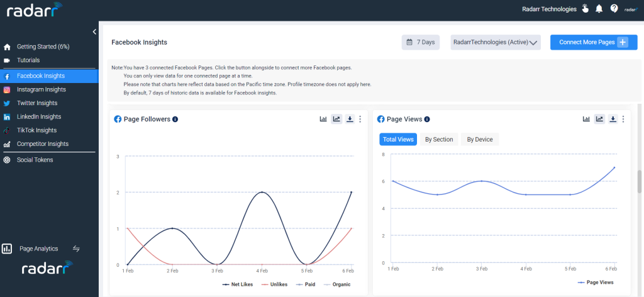
Task: Select Facebook Insights in sidebar
Action: pyautogui.click(x=49, y=76)
